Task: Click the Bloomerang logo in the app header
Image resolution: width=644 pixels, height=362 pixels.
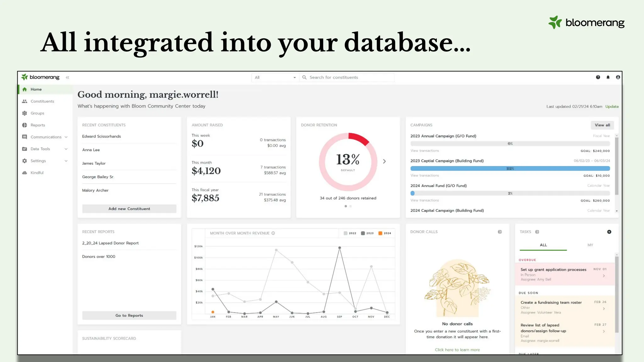Action: tap(40, 77)
